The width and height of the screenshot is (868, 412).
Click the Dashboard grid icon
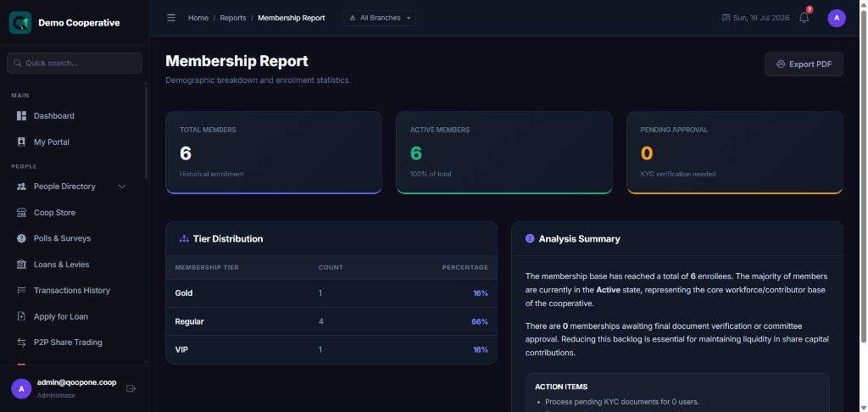tap(21, 116)
